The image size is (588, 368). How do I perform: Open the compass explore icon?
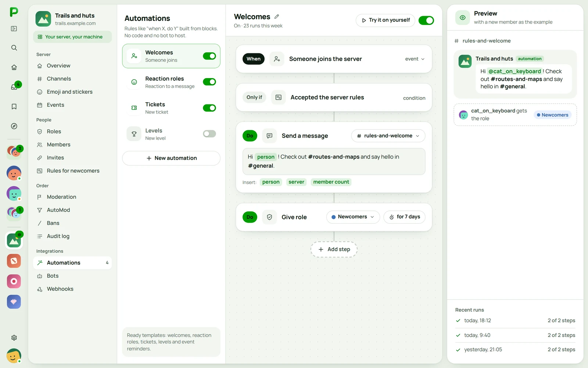[x=14, y=126]
